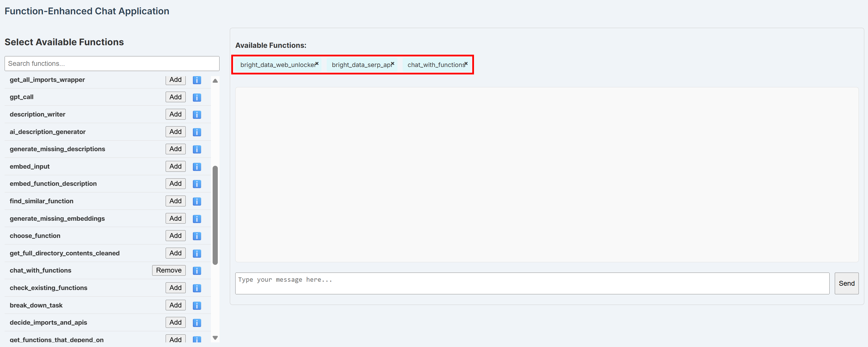Dismiss the bright_data_serp_api function chip
This screenshot has width=868, height=347.
point(393,63)
